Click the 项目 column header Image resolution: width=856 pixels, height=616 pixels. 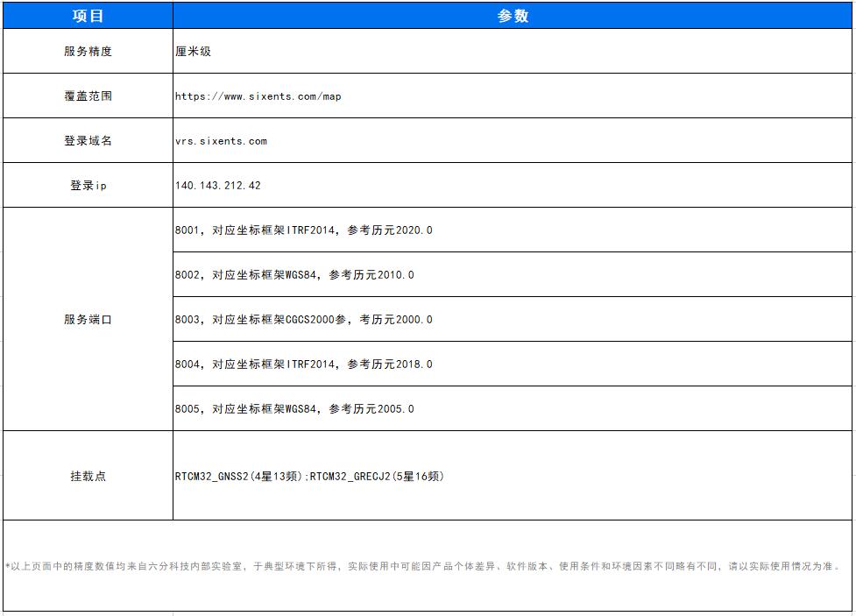tap(88, 16)
